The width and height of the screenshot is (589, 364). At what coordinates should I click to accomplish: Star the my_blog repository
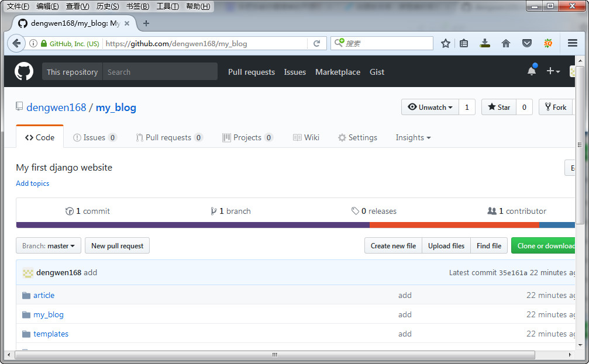[x=499, y=108]
